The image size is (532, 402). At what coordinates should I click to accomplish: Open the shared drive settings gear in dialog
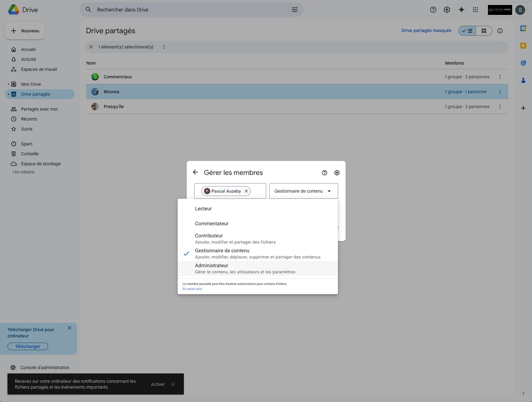point(337,173)
